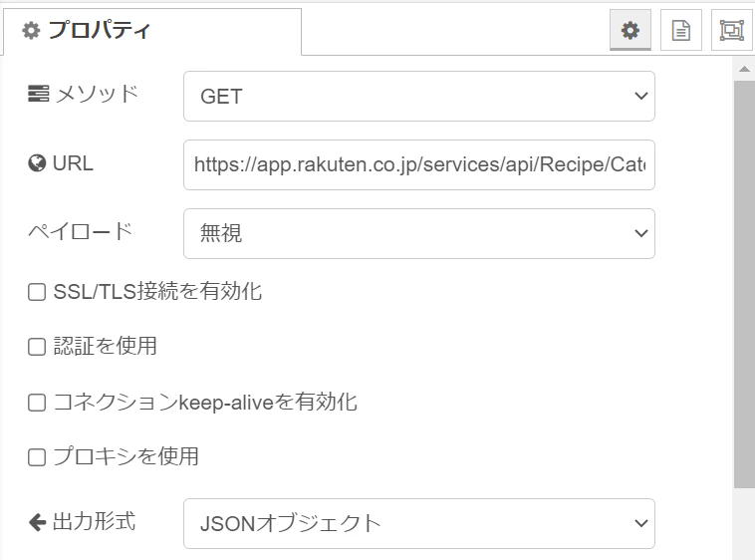Open node description document icon
The width and height of the screenshot is (755, 560).
[681, 30]
